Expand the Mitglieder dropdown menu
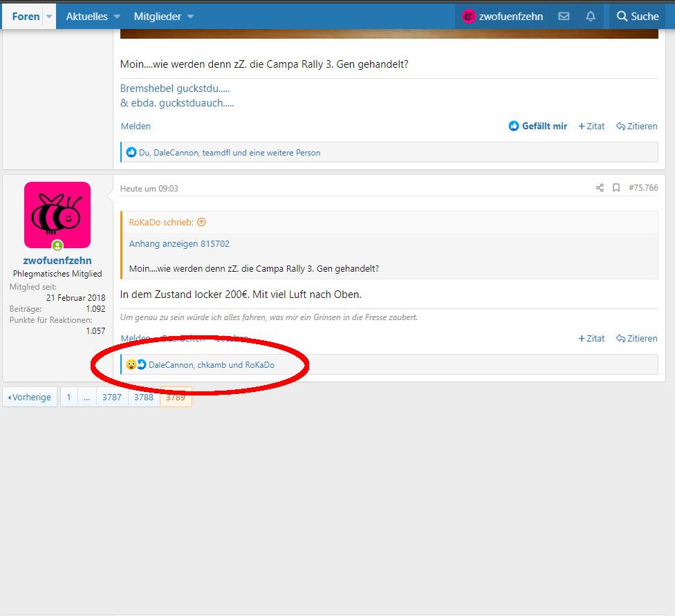The image size is (675, 616). [190, 17]
